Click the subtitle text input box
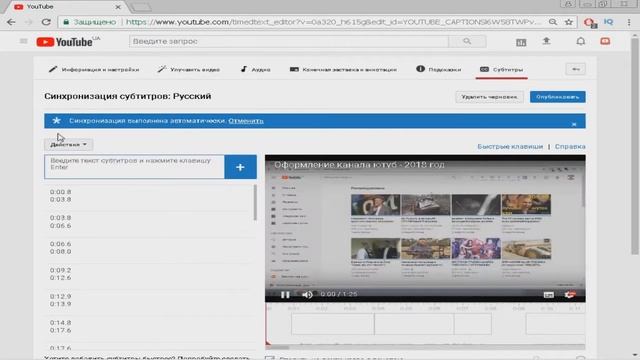640x360 pixels. tap(134, 167)
